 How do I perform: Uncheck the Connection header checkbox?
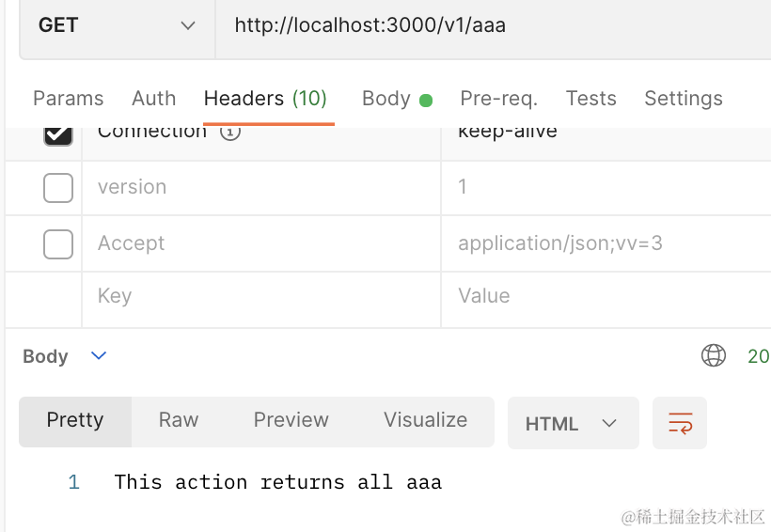click(x=58, y=133)
